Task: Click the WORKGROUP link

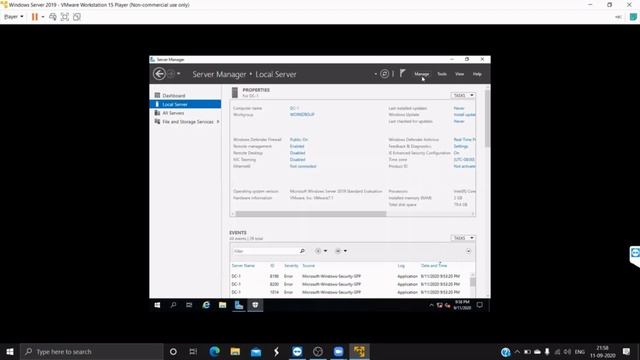Action: [x=302, y=115]
